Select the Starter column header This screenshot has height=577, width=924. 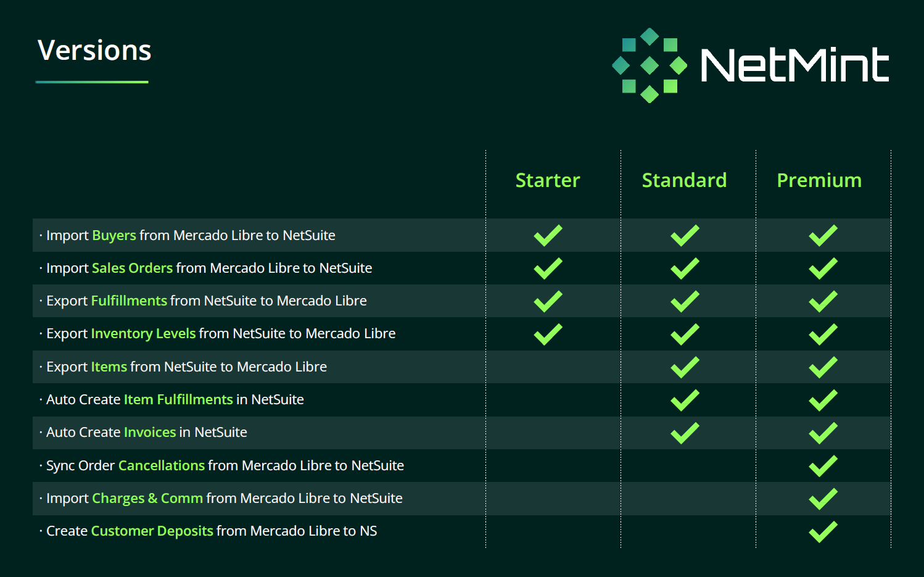[548, 180]
